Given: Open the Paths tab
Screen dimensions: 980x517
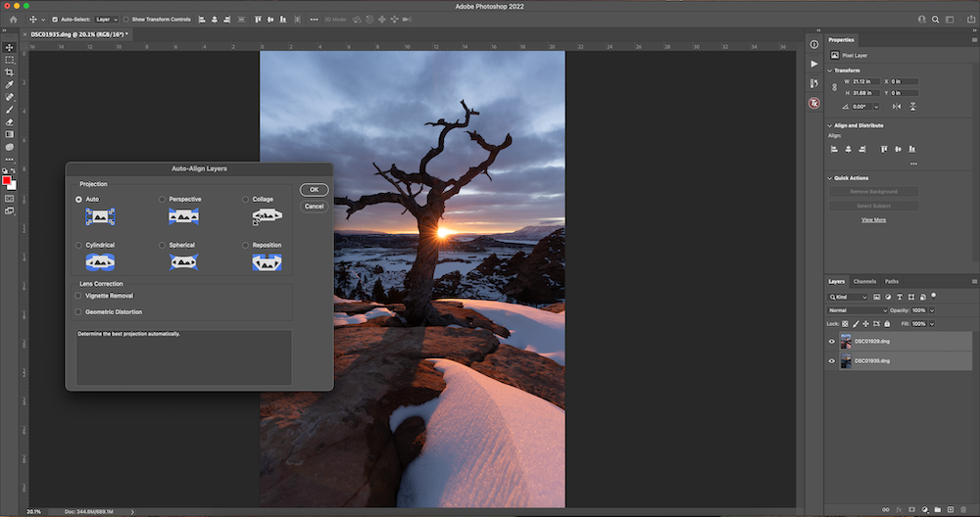Looking at the screenshot, I should tap(891, 281).
